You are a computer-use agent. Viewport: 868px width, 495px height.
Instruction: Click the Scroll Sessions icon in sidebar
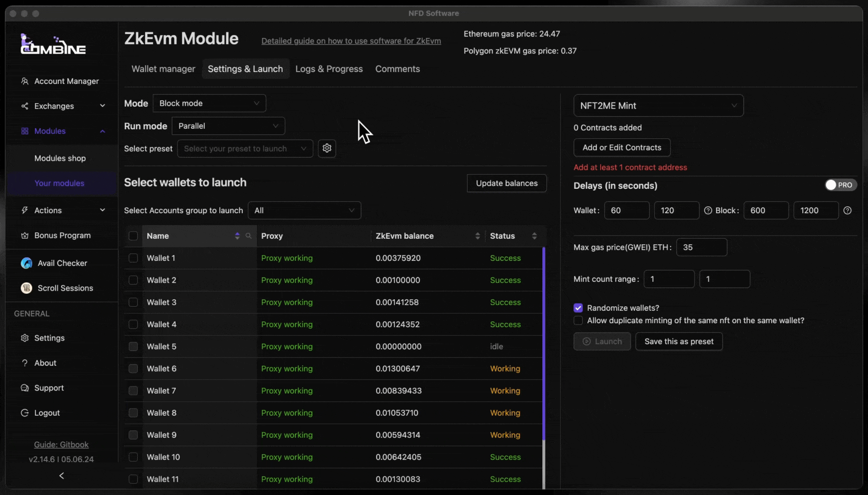click(27, 288)
